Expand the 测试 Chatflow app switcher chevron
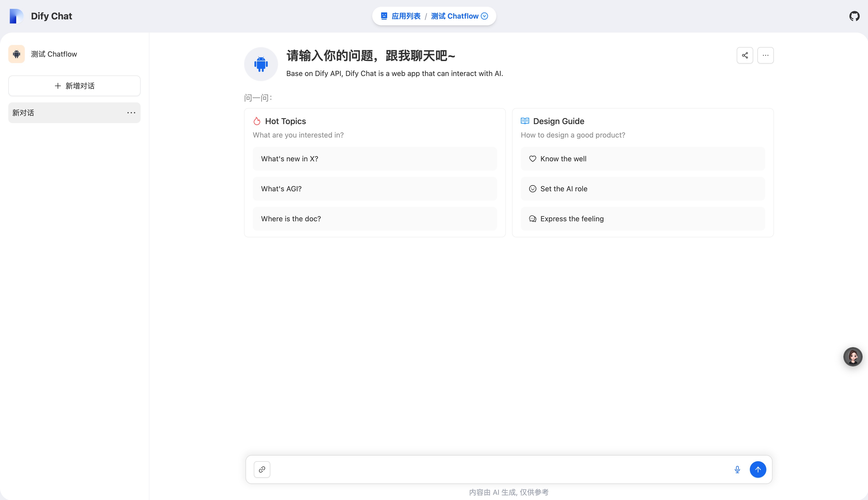Viewport: 868px width, 500px height. (484, 16)
